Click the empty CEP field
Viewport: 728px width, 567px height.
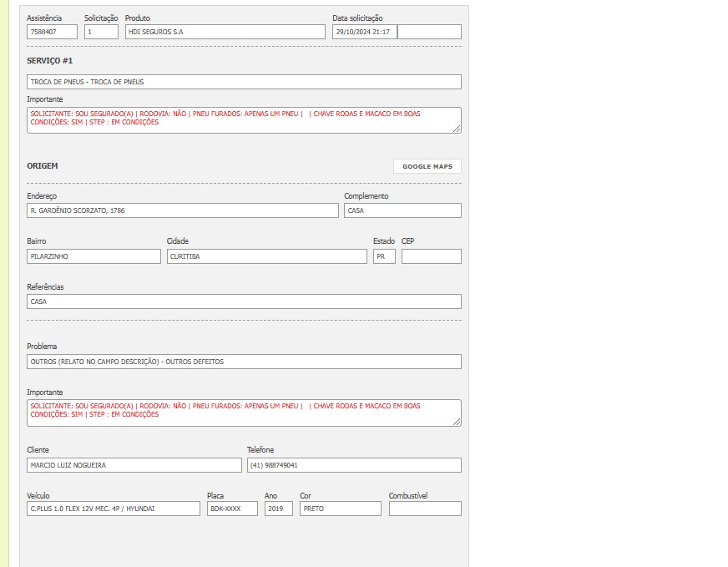[x=432, y=256]
